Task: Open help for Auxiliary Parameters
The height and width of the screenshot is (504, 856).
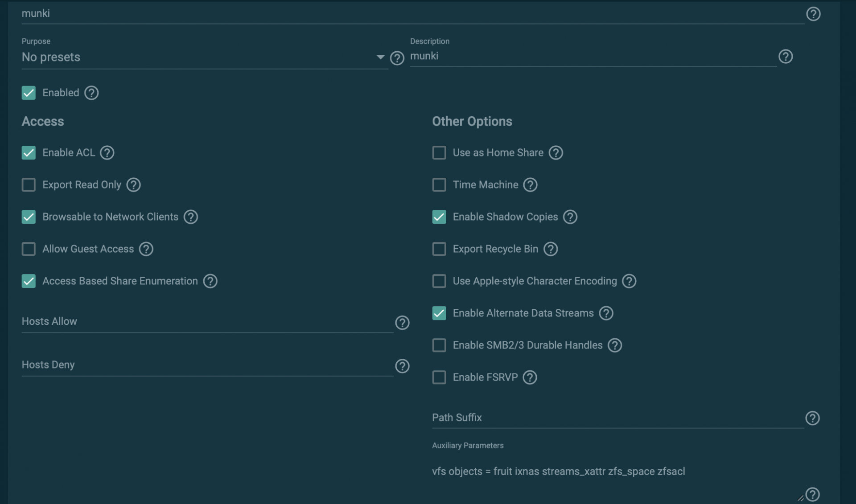Action: point(812,494)
